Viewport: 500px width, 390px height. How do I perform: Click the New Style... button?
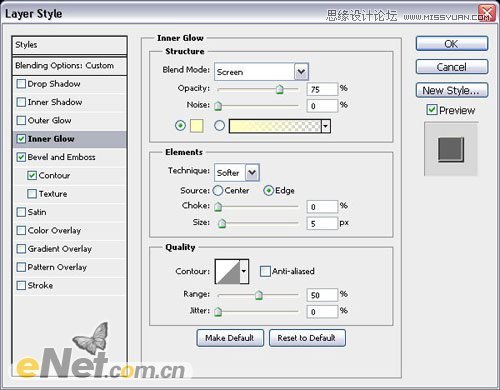click(x=452, y=90)
